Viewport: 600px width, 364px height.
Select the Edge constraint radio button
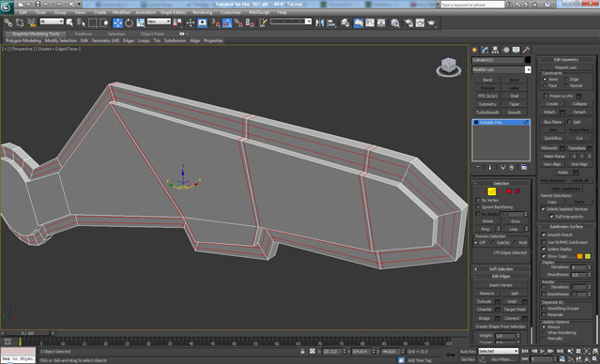[x=566, y=79]
